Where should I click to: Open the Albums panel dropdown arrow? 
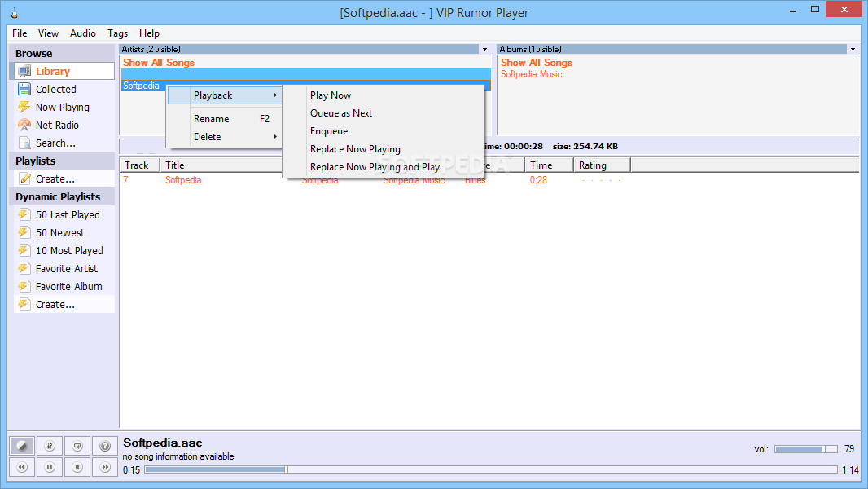[853, 49]
